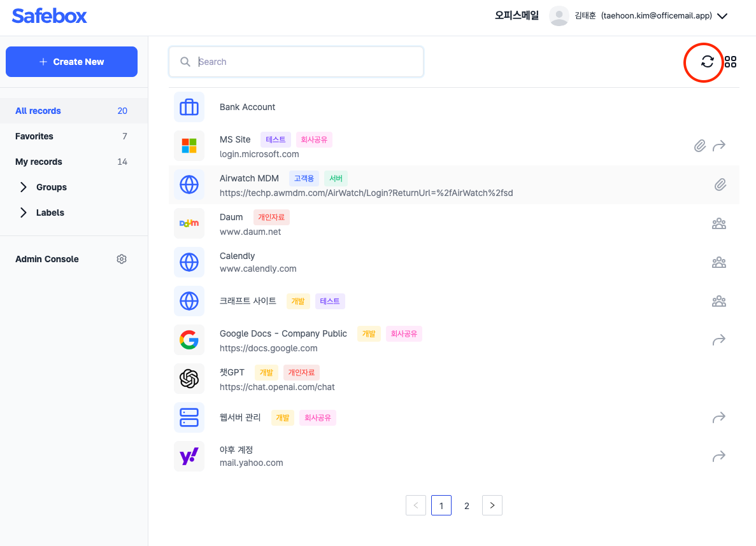This screenshot has height=546, width=756.
Task: Click the attachment icon on Airwatch MDM
Action: 720,185
